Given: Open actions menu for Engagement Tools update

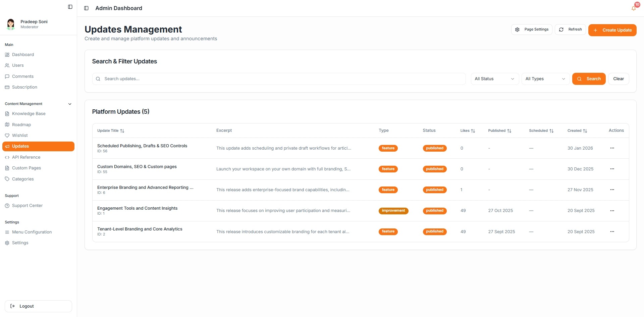Looking at the screenshot, I should point(612,211).
